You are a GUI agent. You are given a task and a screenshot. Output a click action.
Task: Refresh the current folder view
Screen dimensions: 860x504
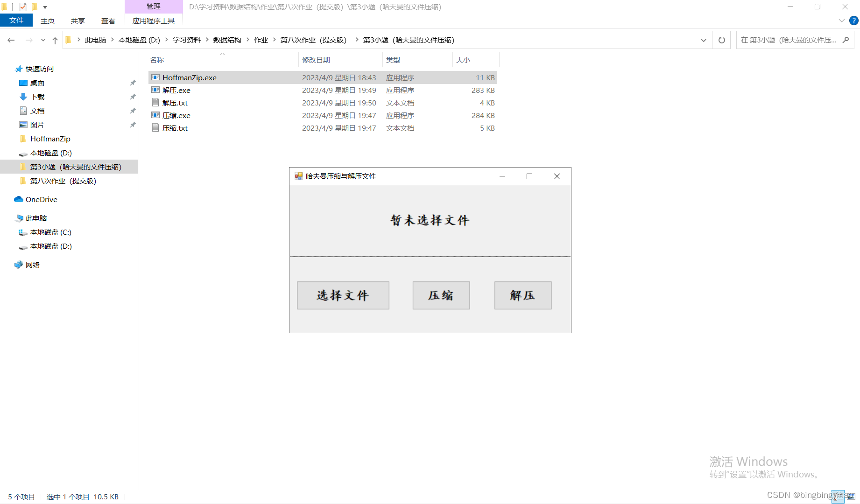pos(721,40)
